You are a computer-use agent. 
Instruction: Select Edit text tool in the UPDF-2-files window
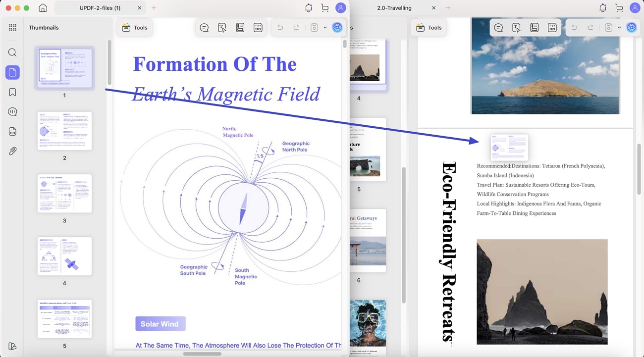(x=222, y=28)
